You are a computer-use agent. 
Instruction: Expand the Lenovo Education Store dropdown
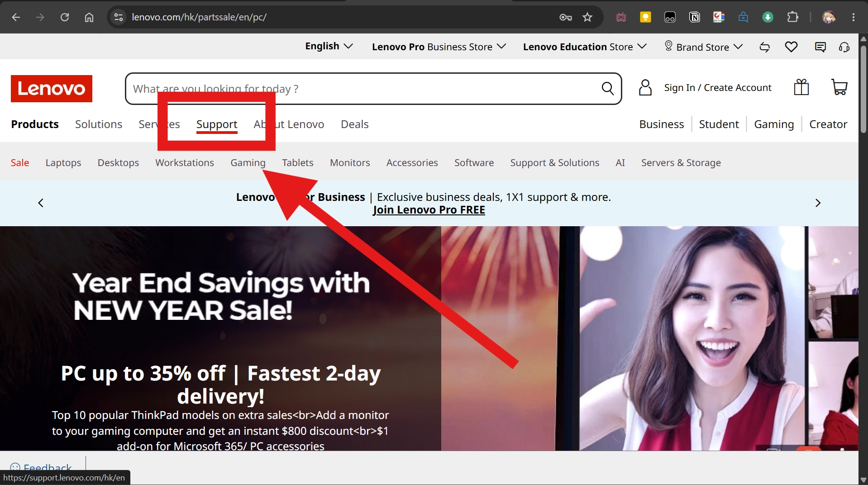585,47
